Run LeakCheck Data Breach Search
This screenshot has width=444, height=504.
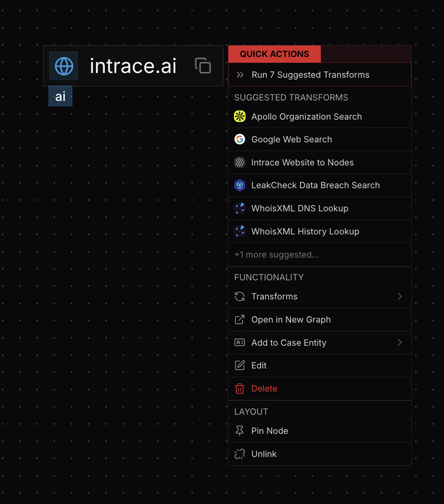click(320, 185)
